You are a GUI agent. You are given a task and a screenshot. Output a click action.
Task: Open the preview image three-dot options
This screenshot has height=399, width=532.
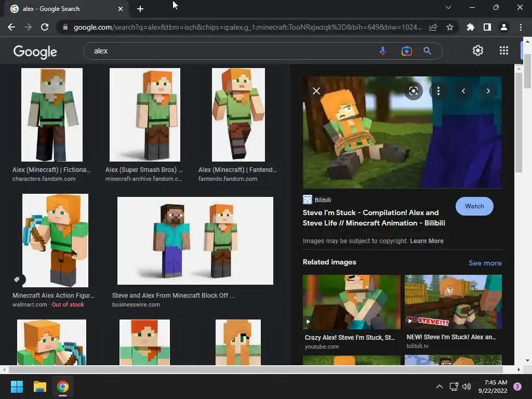(438, 91)
